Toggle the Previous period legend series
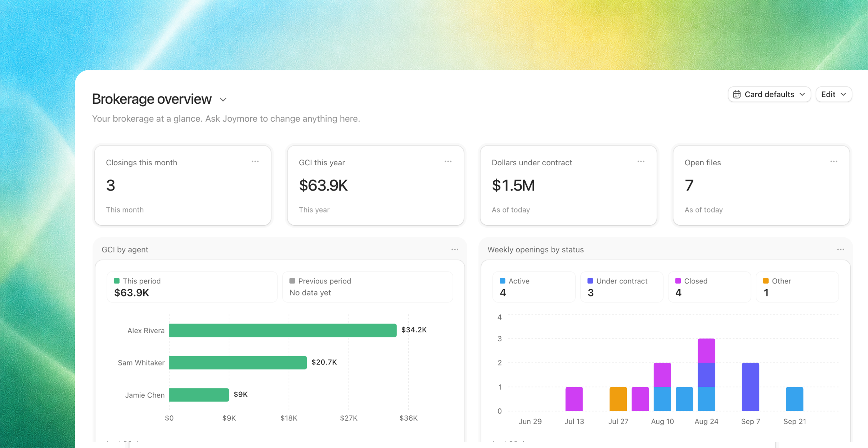The width and height of the screenshot is (868, 448). click(x=368, y=287)
